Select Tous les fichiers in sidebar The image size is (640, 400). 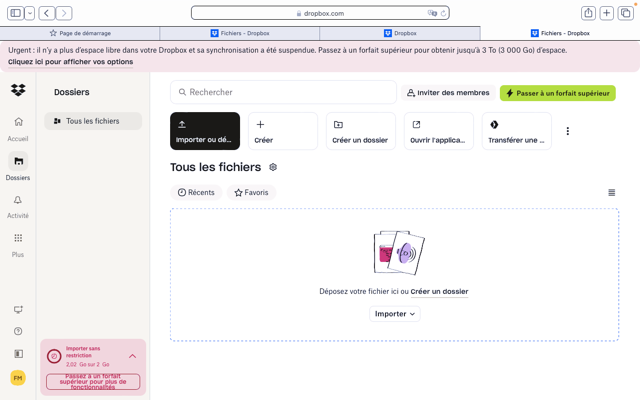pos(93,121)
